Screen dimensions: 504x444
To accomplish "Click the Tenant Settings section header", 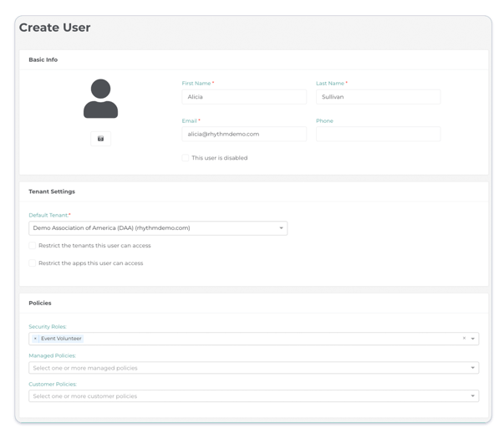I will click(x=52, y=191).
